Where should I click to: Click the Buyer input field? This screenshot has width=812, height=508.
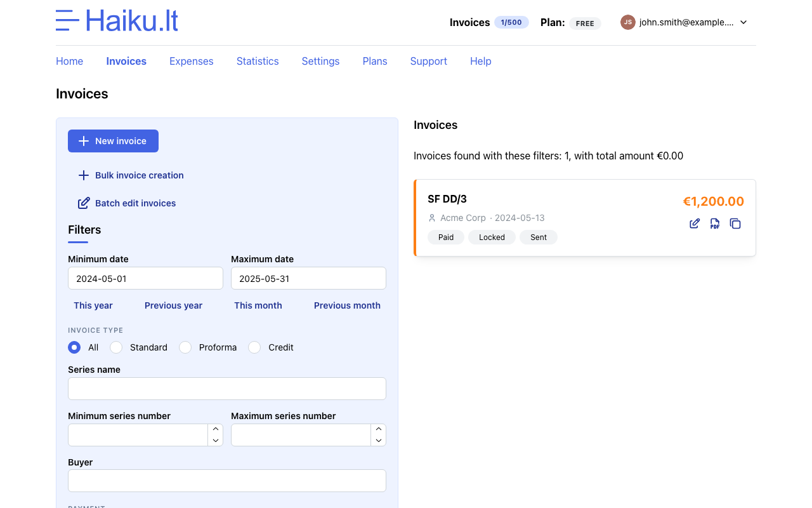tap(227, 481)
